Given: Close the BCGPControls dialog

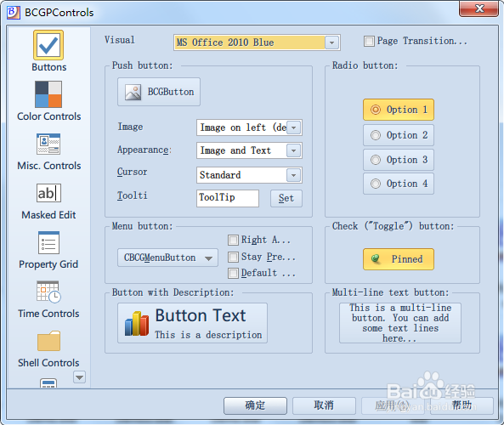Looking at the screenshot, I should click(x=479, y=8).
